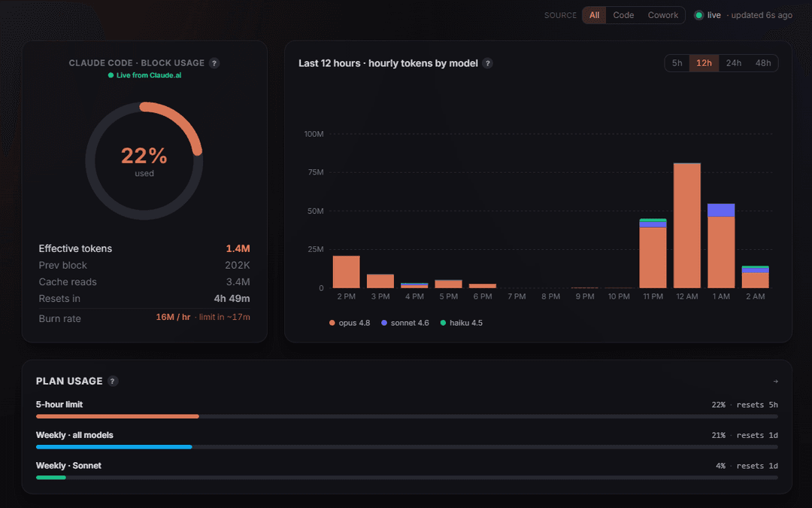Switch source filter to Cowork
Image resolution: width=812 pixels, height=508 pixels.
663,15
